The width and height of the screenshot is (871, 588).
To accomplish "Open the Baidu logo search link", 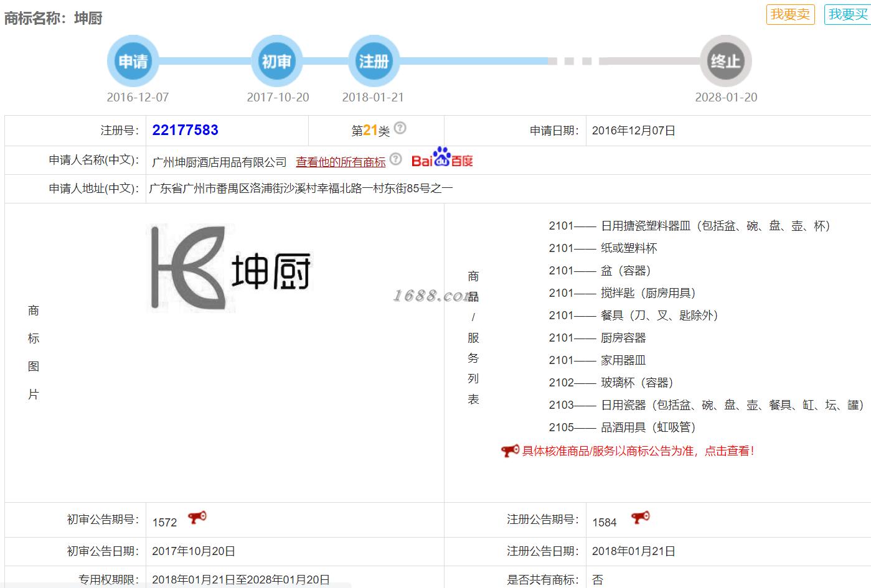I will coord(442,158).
